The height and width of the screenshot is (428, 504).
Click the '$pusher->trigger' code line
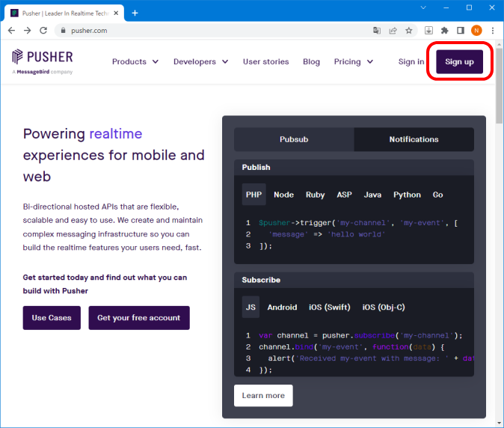pyautogui.click(x=358, y=223)
